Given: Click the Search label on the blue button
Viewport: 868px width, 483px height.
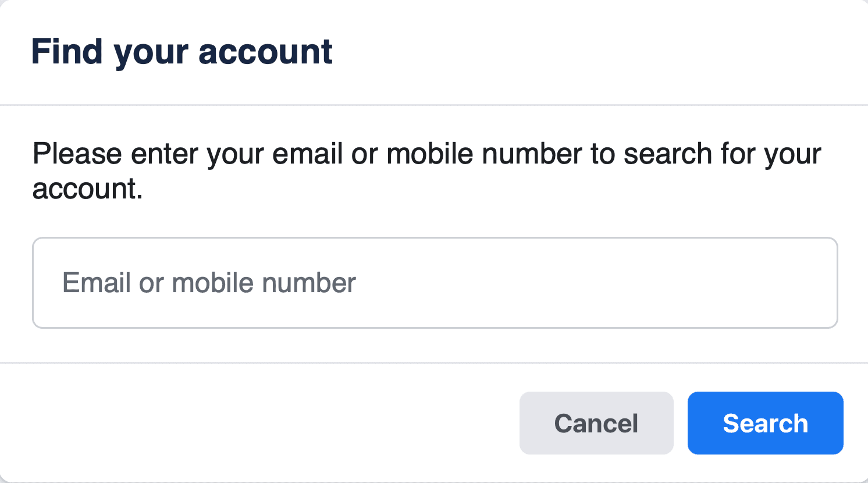Looking at the screenshot, I should pos(764,423).
